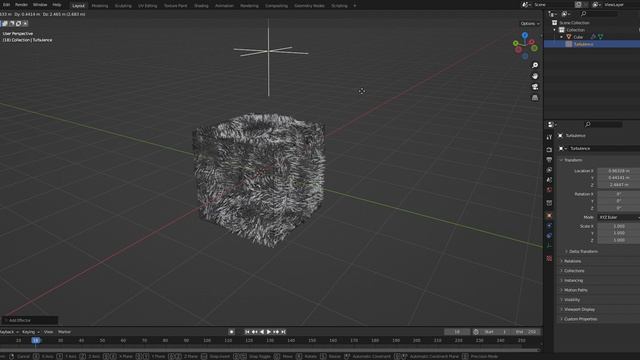Open the Collection properties tab
This screenshot has height=360, width=640.
click(x=549, y=203)
